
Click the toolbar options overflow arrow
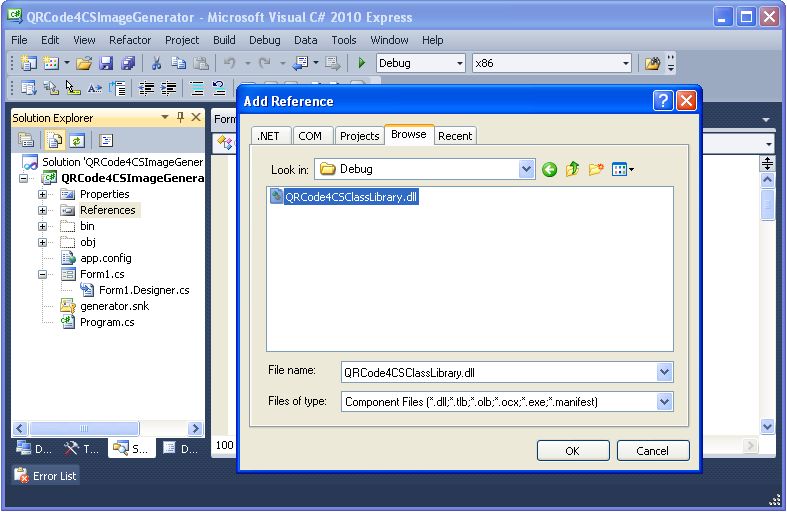pos(671,63)
